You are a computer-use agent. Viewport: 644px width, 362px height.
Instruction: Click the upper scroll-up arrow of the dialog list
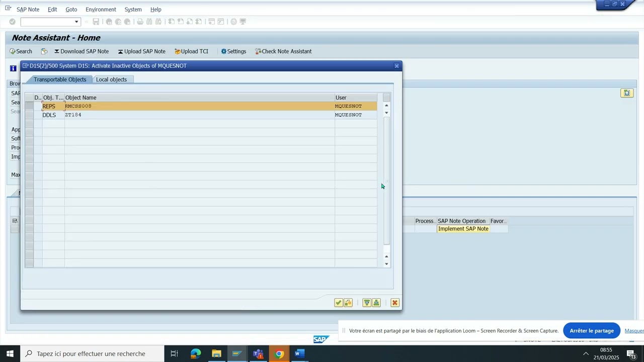(x=386, y=105)
